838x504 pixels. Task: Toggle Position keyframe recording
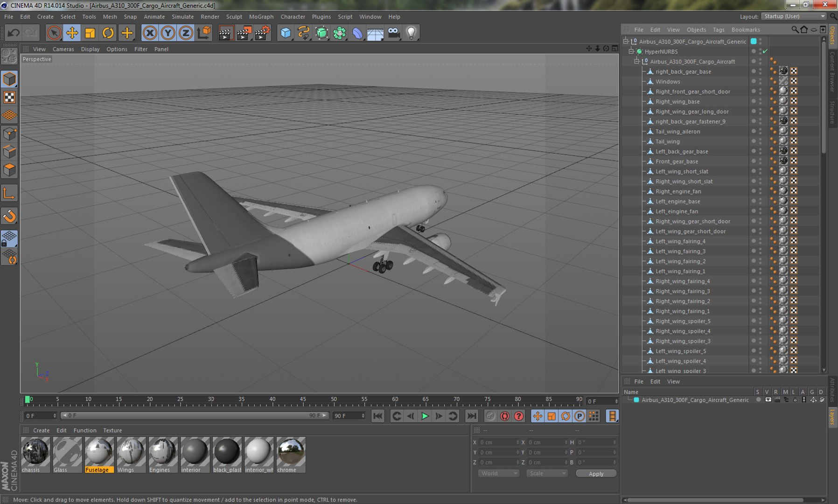tap(538, 416)
